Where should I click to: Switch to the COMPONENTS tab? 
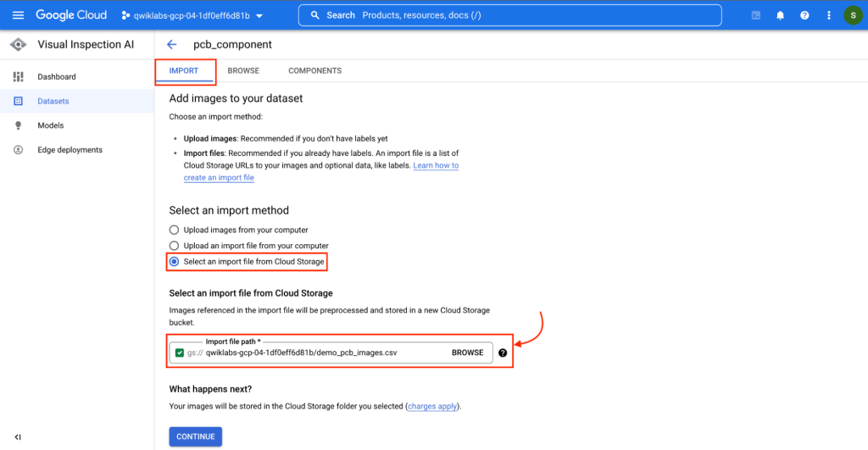coord(315,71)
